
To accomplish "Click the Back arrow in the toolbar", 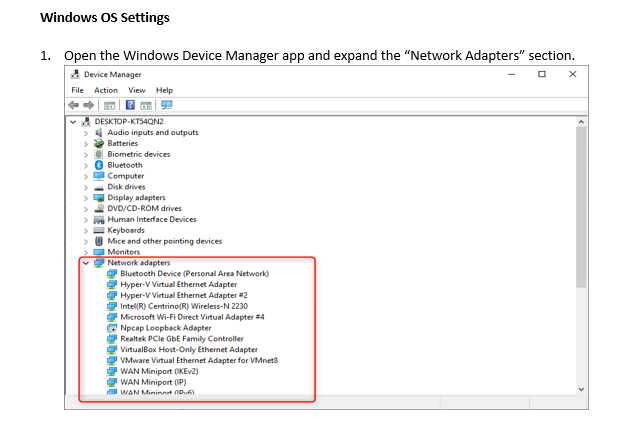I will click(74, 105).
